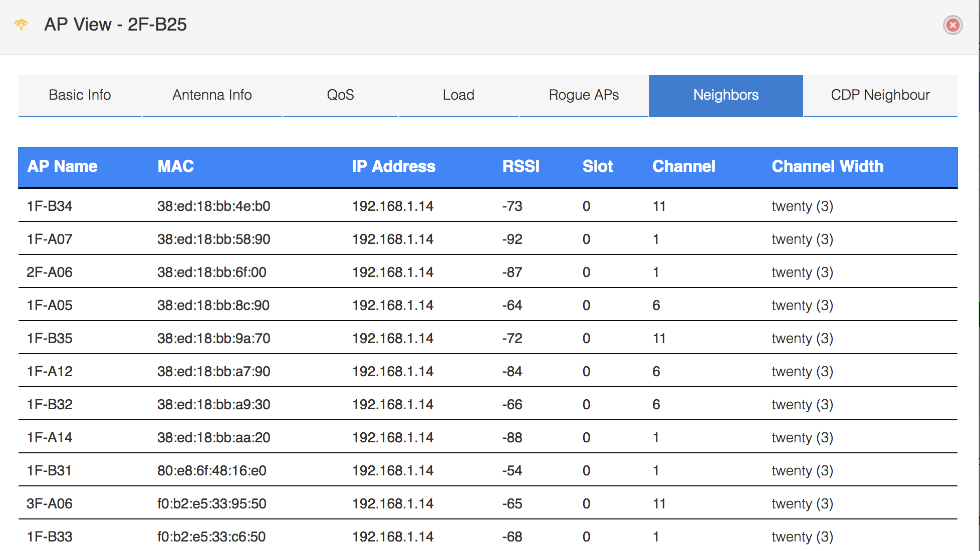Viewport: 980px width, 551px height.
Task: Sort by the Channel column header
Action: pos(684,166)
